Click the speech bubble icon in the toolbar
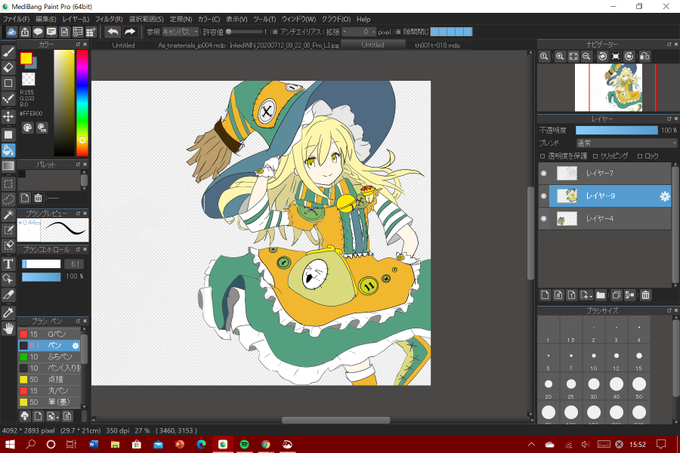The width and height of the screenshot is (680, 453). pyautogui.click(x=38, y=32)
